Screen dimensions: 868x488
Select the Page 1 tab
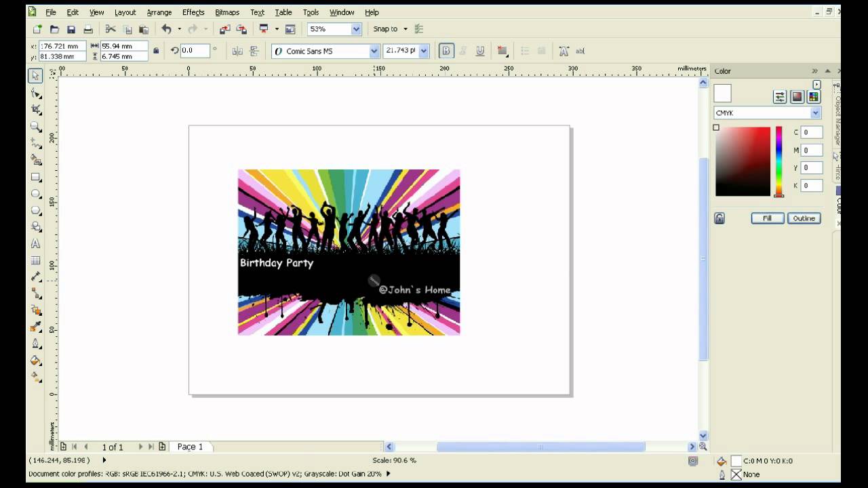click(x=190, y=447)
